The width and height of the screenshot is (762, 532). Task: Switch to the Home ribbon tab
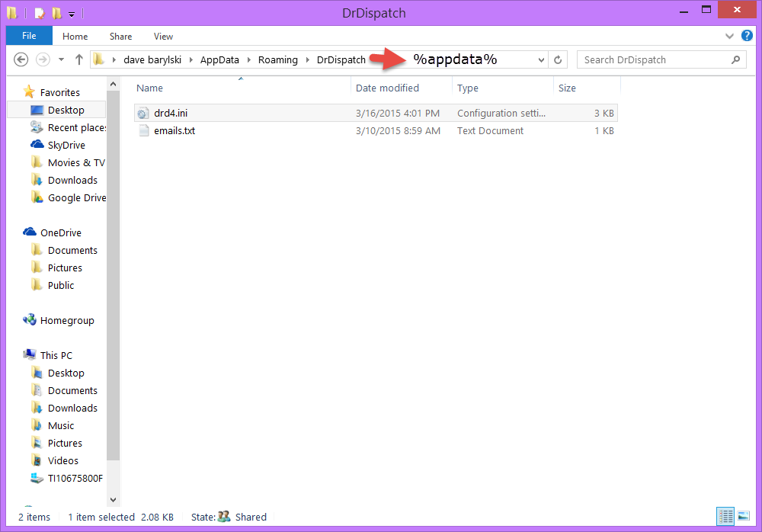click(x=75, y=37)
